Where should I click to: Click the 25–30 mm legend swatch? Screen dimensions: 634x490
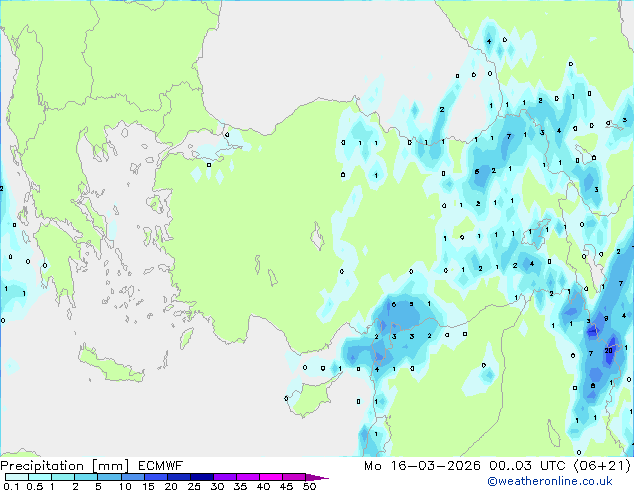point(201,477)
